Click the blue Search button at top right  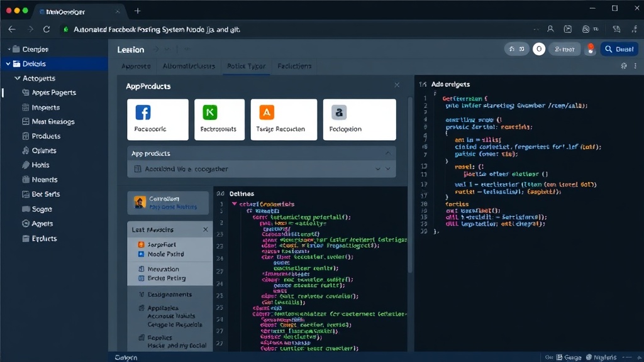619,49
